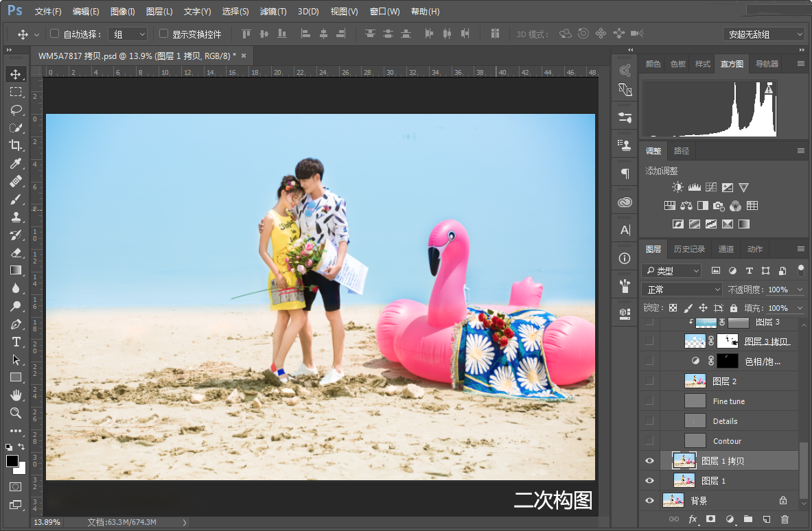
Task: Select the Lasso tool
Action: [x=16, y=110]
